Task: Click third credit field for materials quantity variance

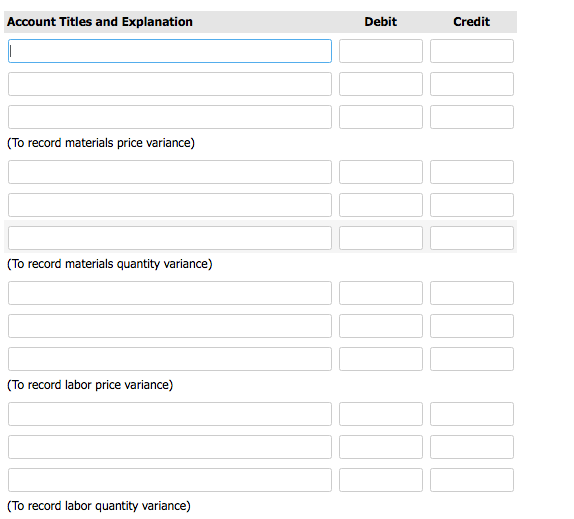Action: click(x=472, y=238)
